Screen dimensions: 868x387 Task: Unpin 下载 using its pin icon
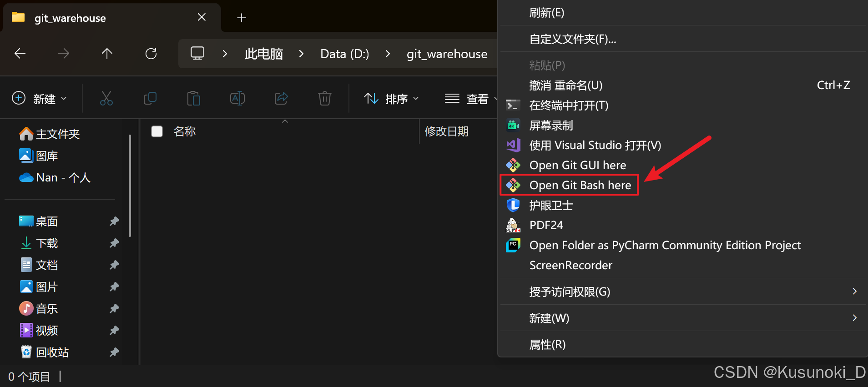pos(114,243)
